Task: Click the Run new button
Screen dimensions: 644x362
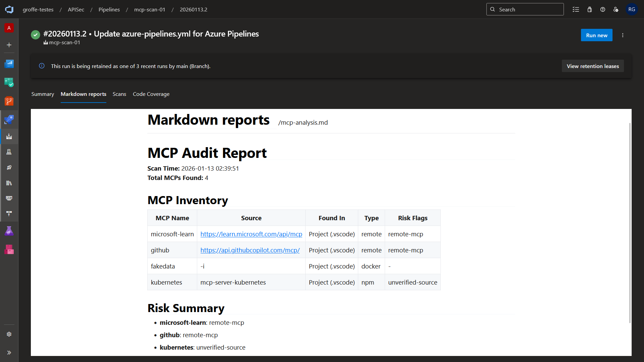Action: point(597,35)
